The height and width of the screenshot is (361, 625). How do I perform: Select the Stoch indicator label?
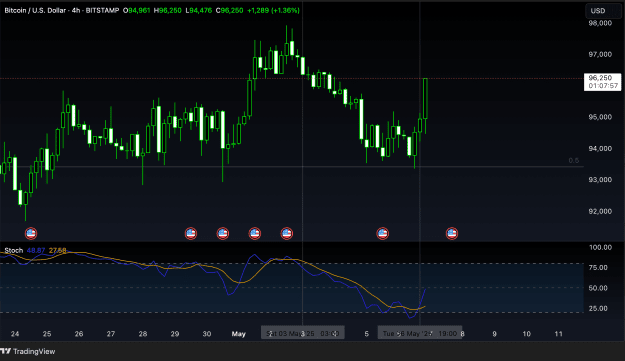click(x=14, y=250)
